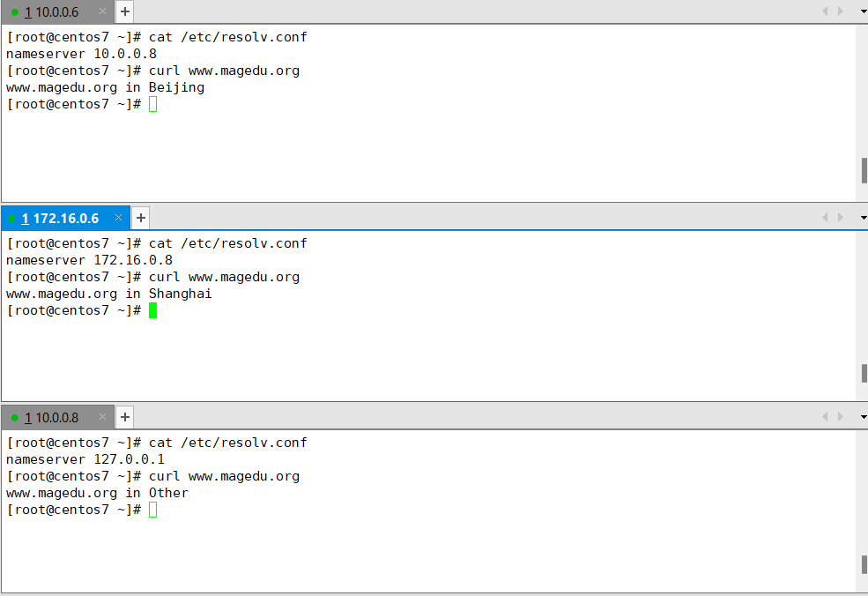Add a new tab beside 10.0.0.8
The height and width of the screenshot is (596, 868).
point(125,417)
